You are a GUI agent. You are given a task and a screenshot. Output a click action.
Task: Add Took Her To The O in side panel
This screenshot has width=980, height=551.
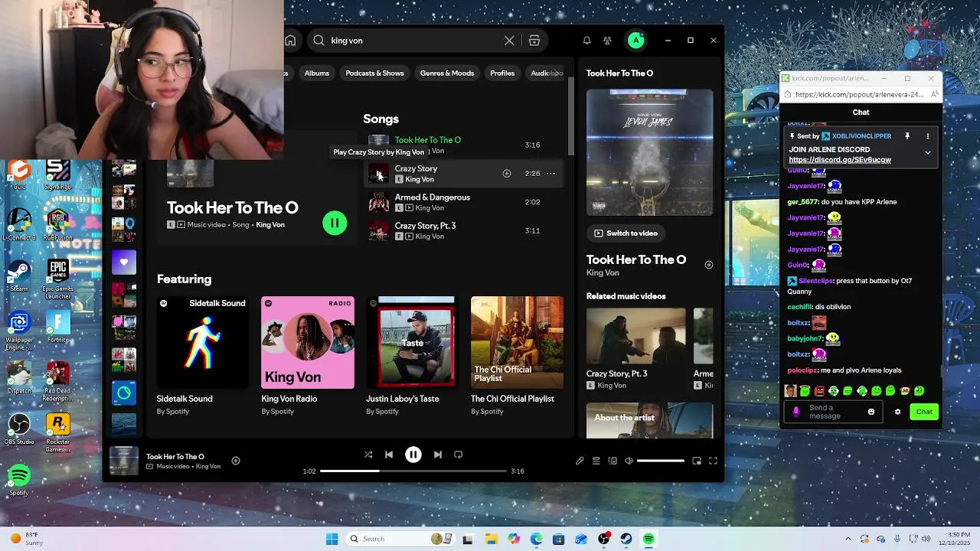(708, 265)
